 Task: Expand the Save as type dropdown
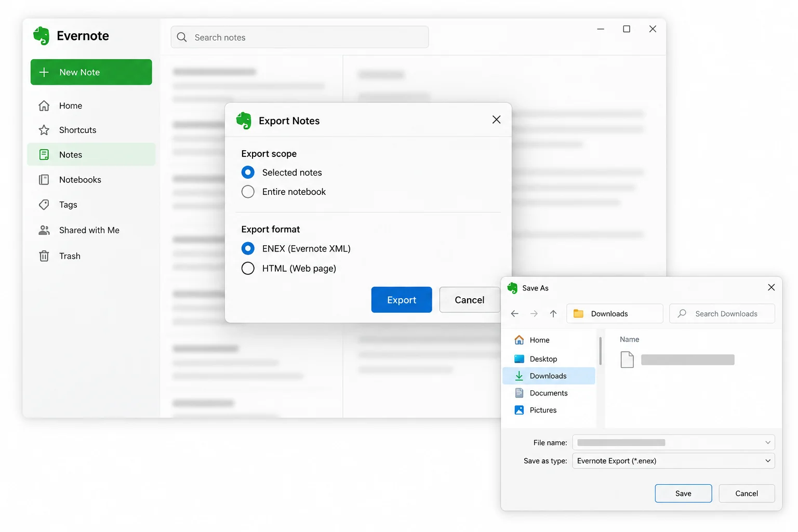(x=767, y=461)
